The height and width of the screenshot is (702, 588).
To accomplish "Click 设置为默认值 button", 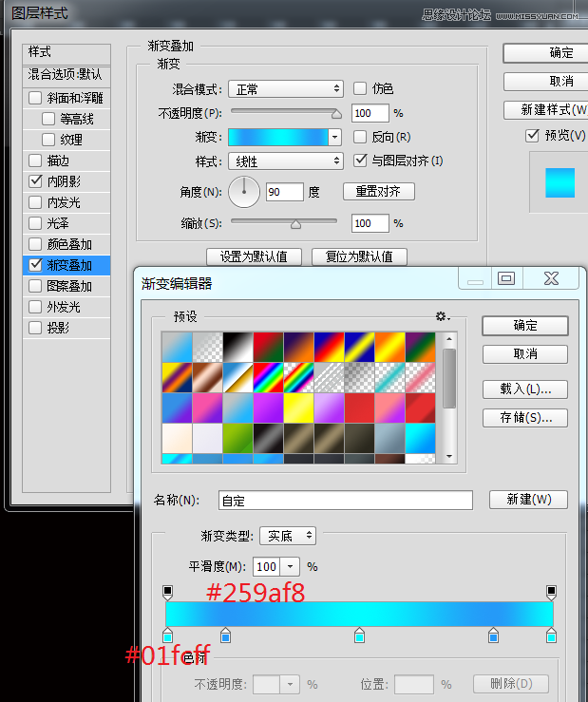I will 254,256.
